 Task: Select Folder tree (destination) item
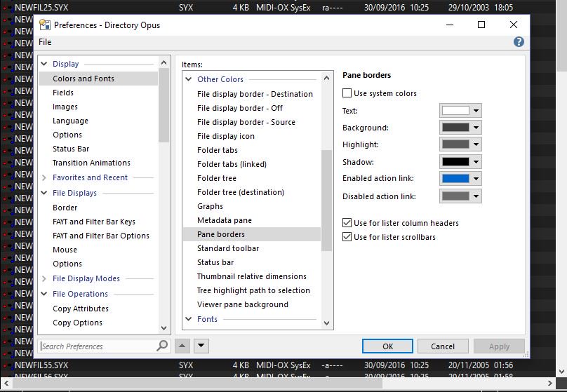click(x=241, y=192)
